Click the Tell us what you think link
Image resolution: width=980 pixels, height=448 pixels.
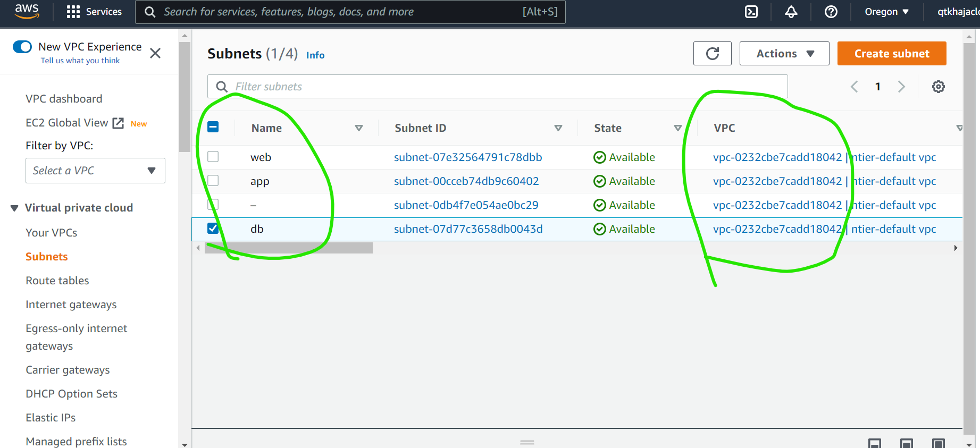click(x=80, y=61)
